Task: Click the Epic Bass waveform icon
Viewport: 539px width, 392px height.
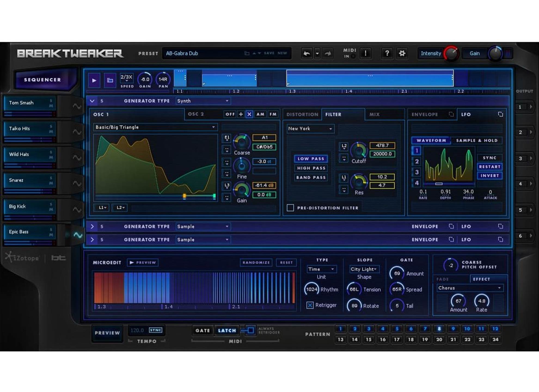Action: [78, 235]
